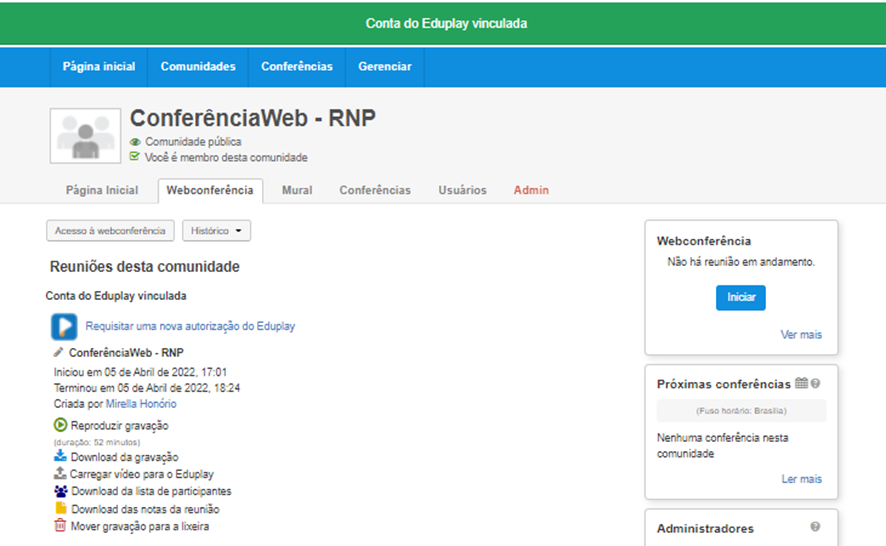The image size is (886, 546).
Task: Open the Mirella Honório profile link
Action: click(x=141, y=404)
